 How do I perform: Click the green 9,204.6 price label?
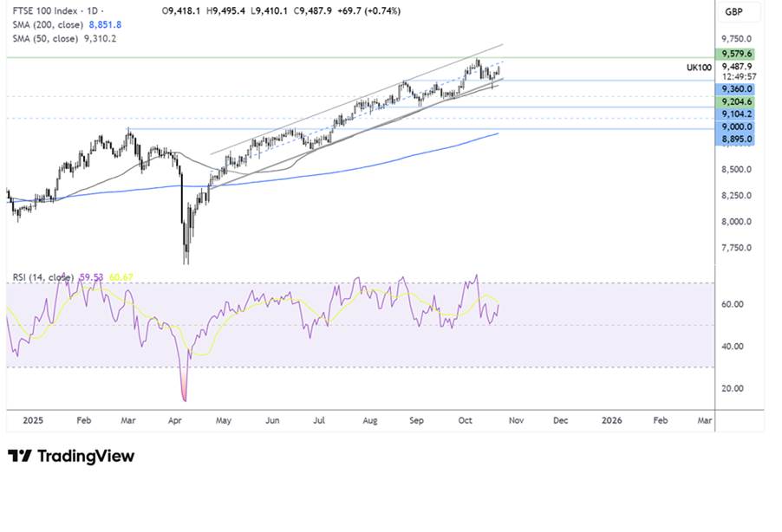click(x=733, y=101)
